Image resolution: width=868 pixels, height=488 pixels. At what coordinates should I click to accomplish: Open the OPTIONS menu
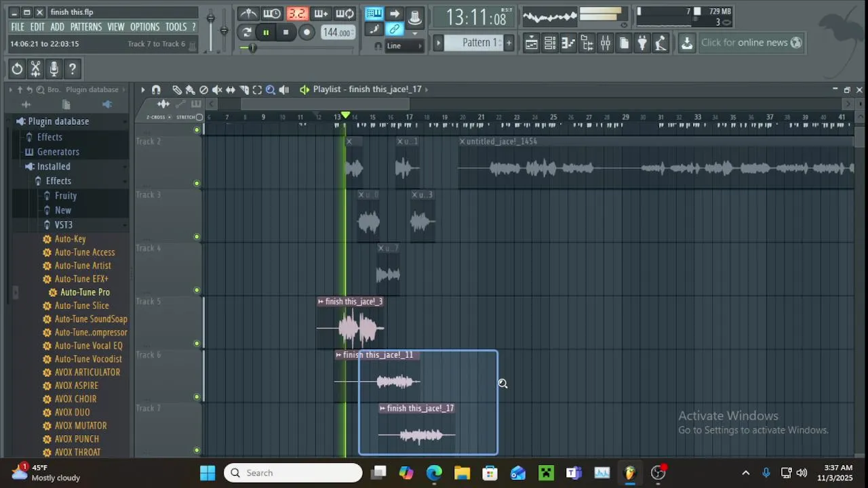(x=144, y=26)
